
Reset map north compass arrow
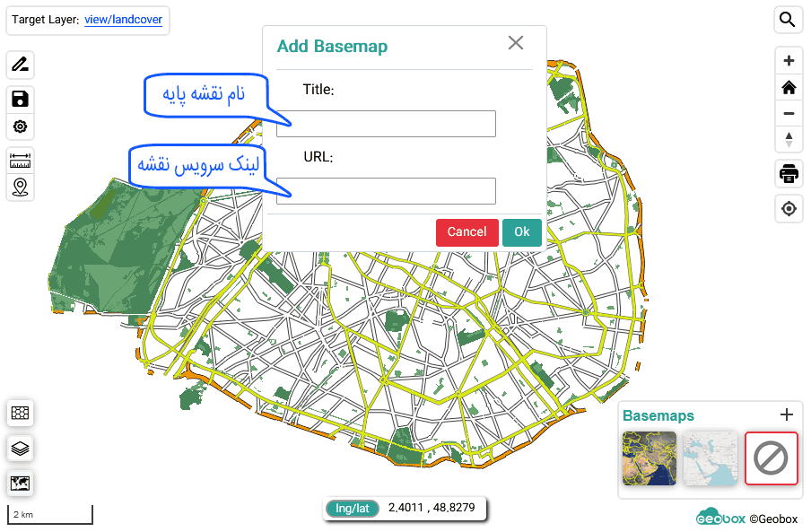pos(789,139)
